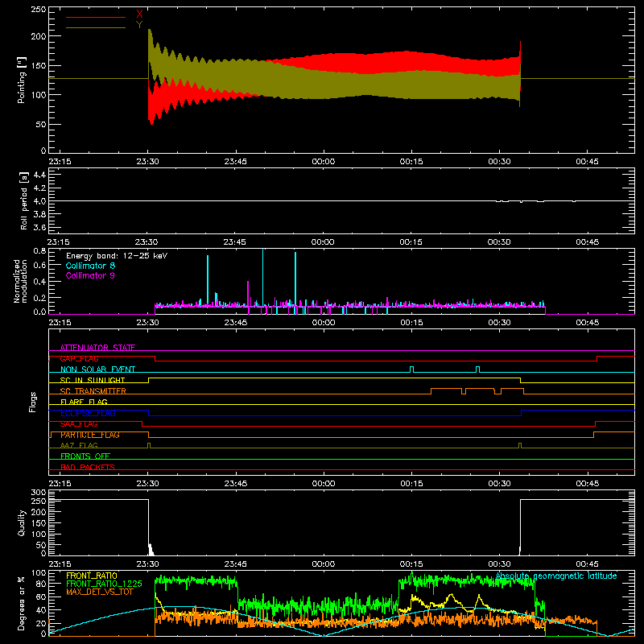
Task: Click the Flags axis title
Action: click(33, 402)
